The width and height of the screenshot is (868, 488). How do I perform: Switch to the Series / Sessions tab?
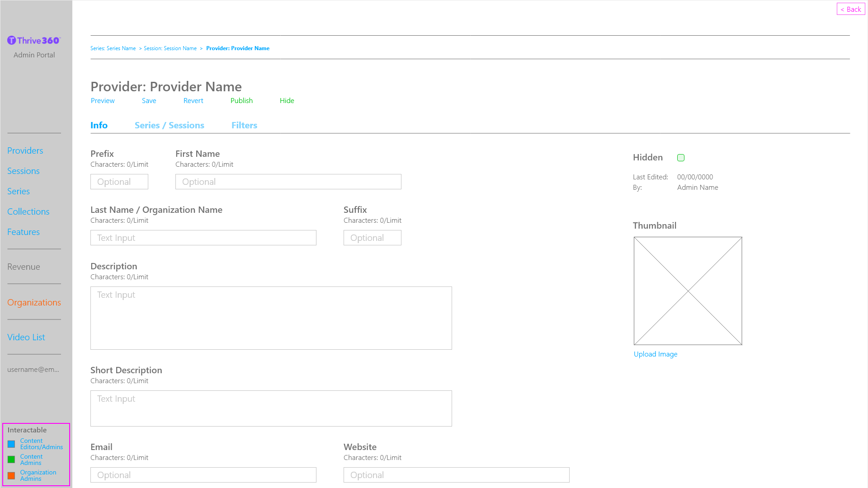(169, 125)
